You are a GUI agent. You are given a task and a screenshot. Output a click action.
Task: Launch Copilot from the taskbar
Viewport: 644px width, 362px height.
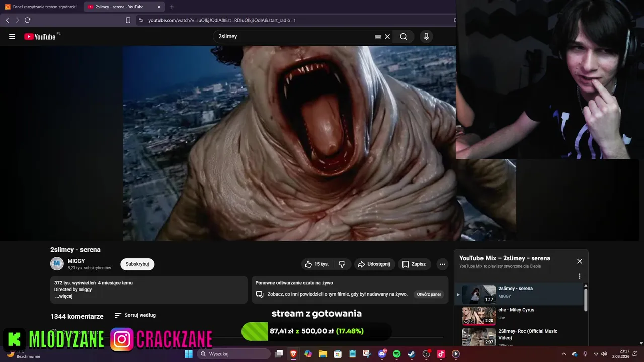(308, 354)
